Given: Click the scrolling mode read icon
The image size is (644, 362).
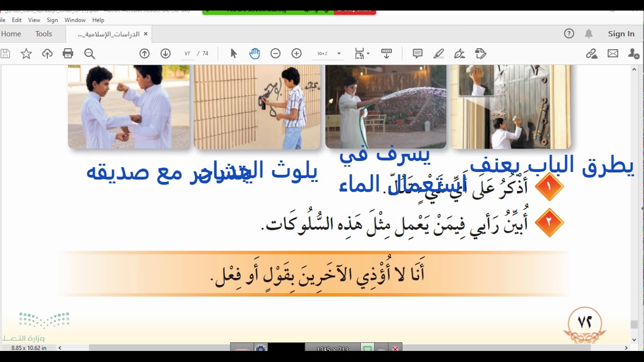Looking at the screenshot, I should coord(386,54).
